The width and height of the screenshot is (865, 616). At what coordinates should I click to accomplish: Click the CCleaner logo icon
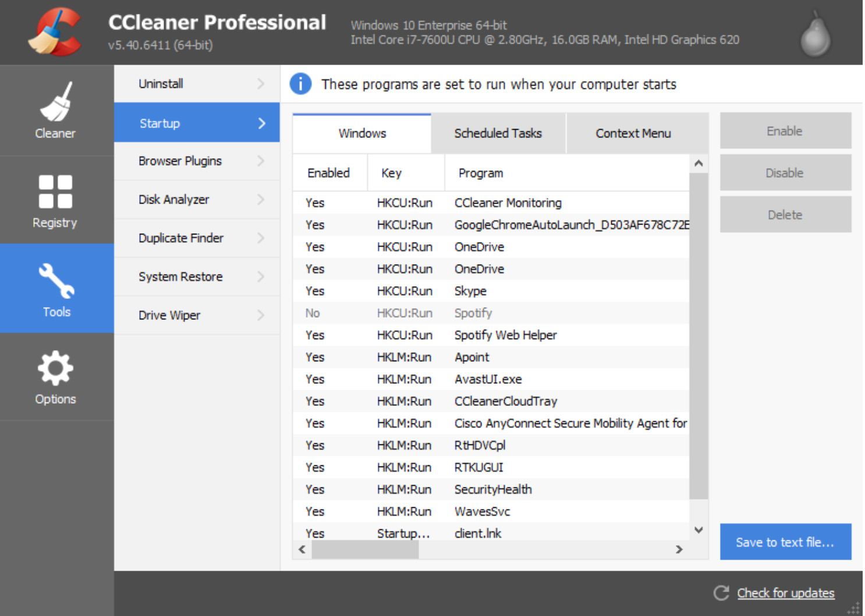pyautogui.click(x=55, y=31)
